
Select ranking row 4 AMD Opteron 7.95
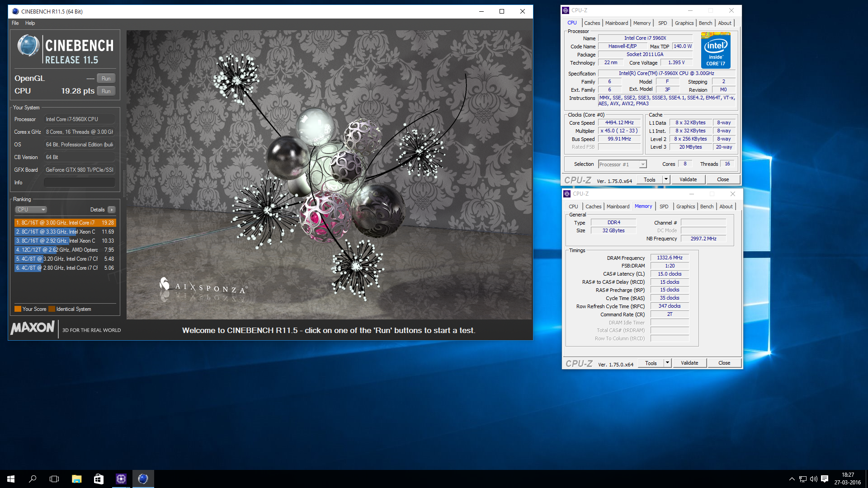click(65, 250)
